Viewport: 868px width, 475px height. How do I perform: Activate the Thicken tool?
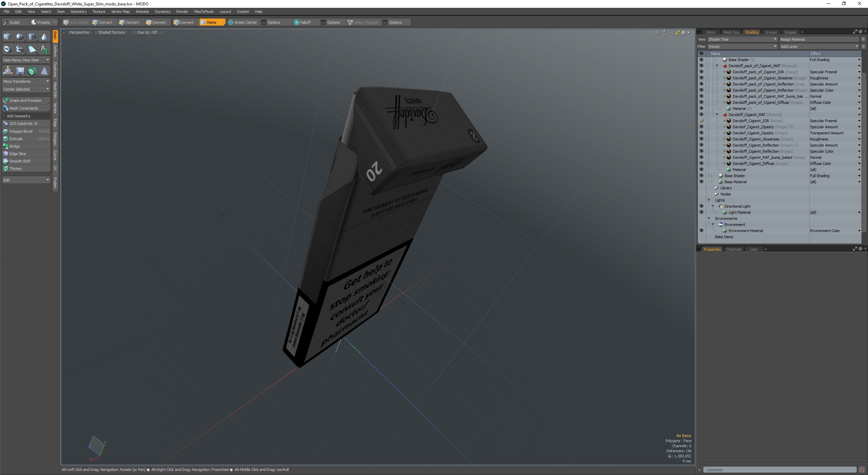pyautogui.click(x=26, y=169)
